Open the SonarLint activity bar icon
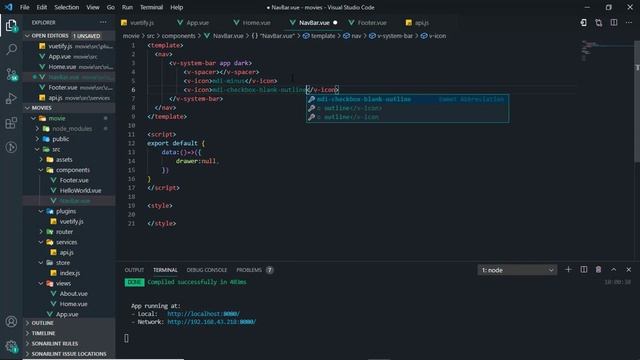The width and height of the screenshot is (640, 360). point(11,147)
